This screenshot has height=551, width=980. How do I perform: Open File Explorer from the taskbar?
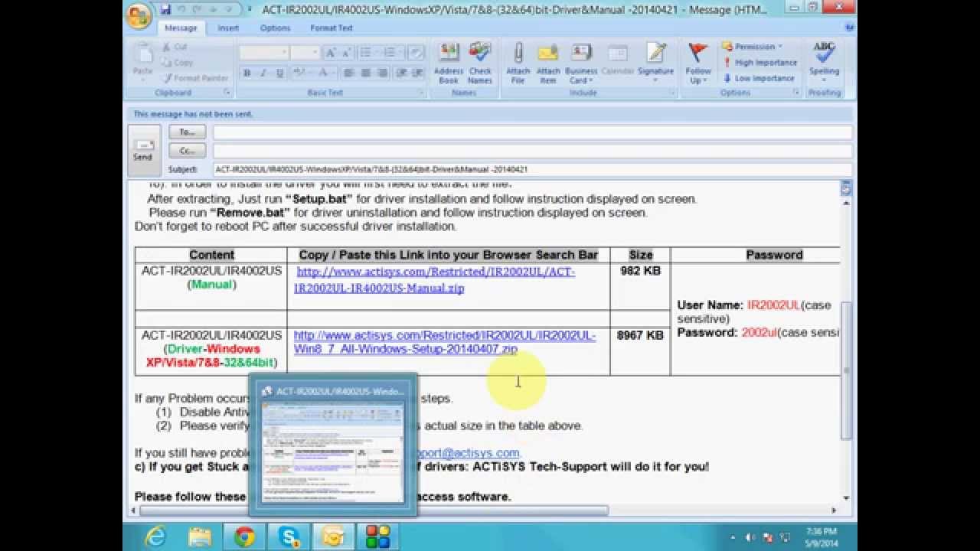click(200, 536)
